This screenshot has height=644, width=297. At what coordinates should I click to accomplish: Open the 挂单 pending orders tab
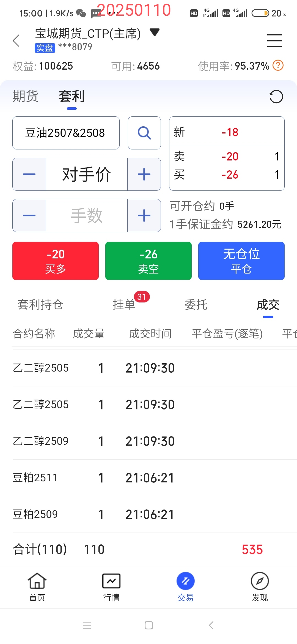[124, 305]
